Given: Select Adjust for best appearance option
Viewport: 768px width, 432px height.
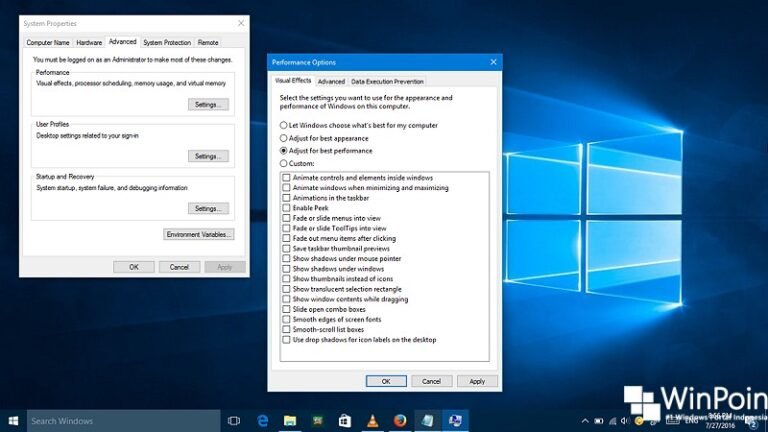Looking at the screenshot, I should [284, 138].
